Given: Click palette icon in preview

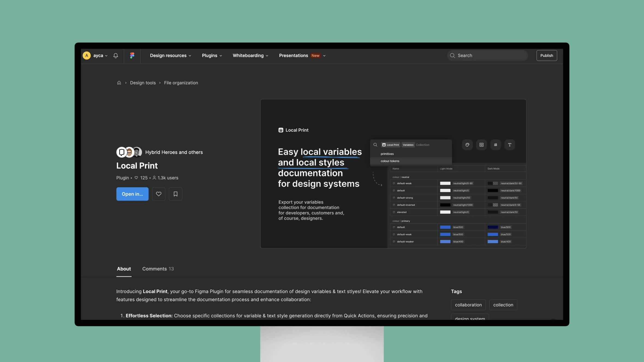Looking at the screenshot, I should click(467, 145).
